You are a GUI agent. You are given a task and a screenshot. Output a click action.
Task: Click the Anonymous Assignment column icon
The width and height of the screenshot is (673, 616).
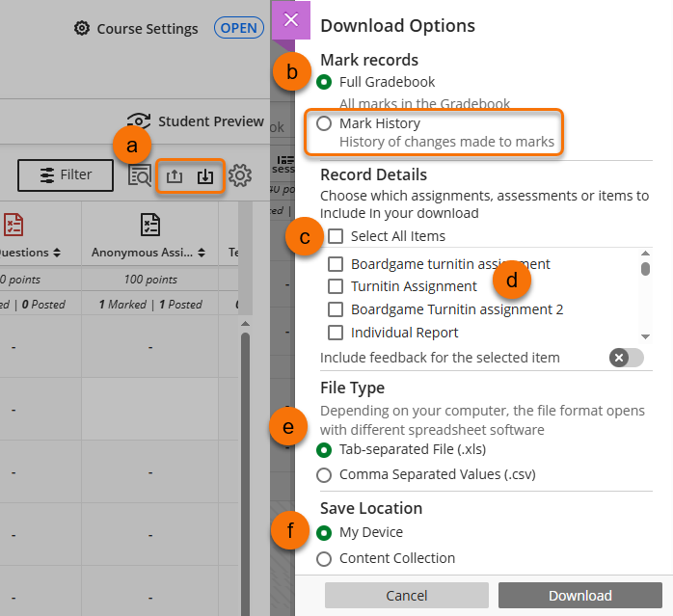(150, 225)
